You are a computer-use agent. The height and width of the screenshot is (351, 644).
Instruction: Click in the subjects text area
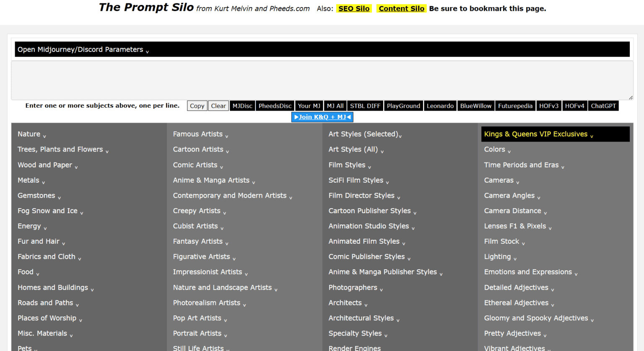point(322,80)
